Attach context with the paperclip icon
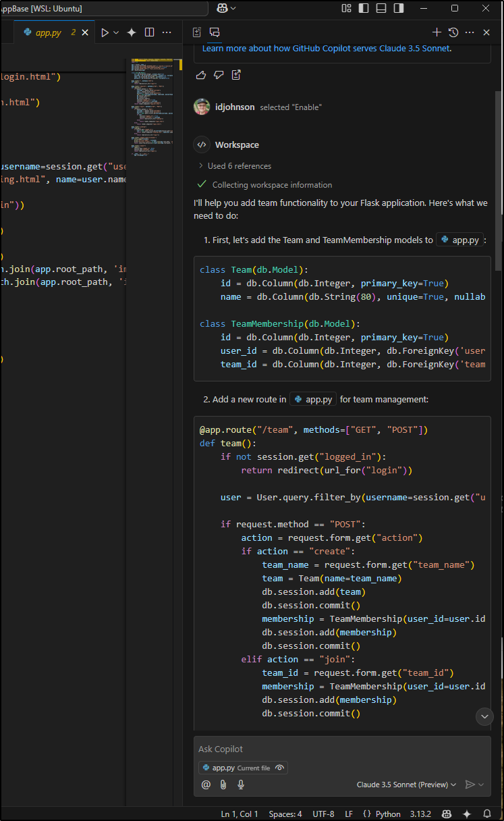Viewport: 504px width, 821px height. 223,785
